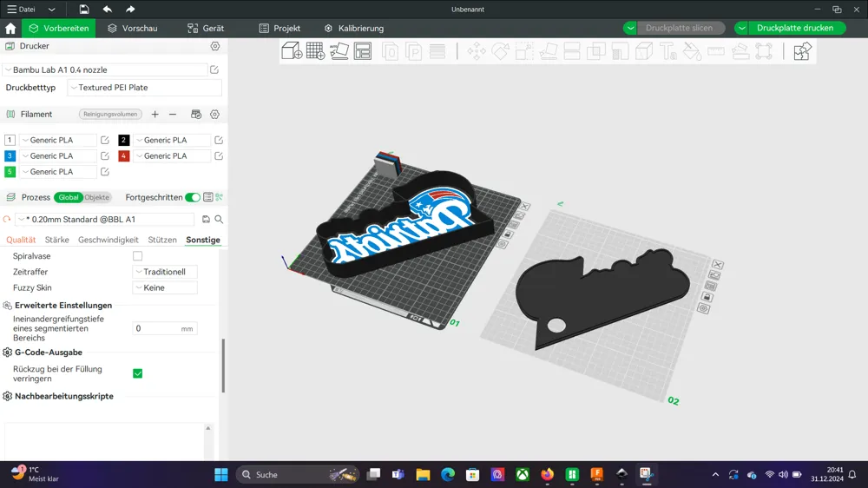868x488 pixels.
Task: Click the Arrange all objects icon
Action: click(x=363, y=51)
